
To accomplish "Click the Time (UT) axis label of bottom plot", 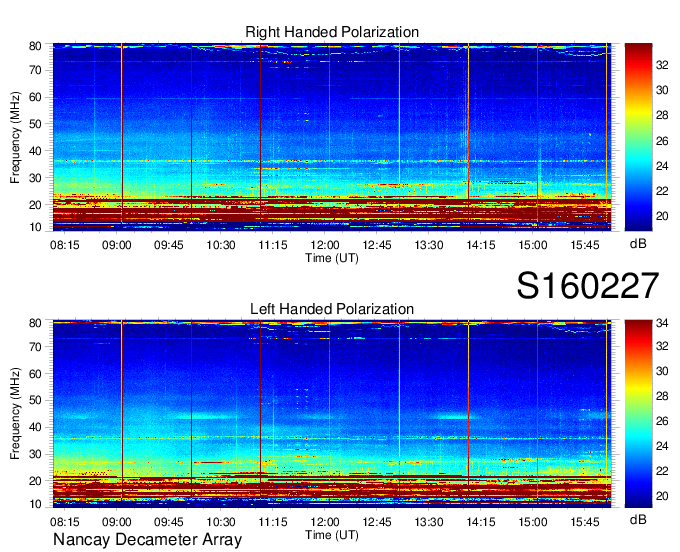I will (332, 535).
